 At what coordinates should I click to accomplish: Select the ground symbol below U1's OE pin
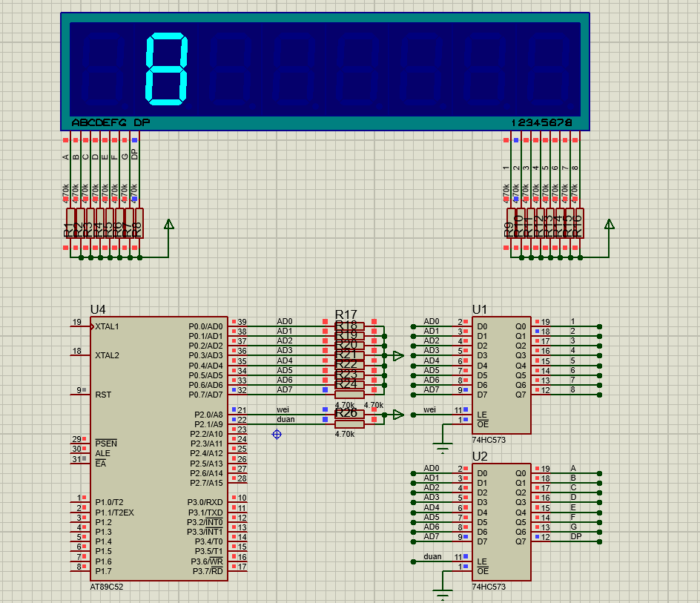click(443, 448)
